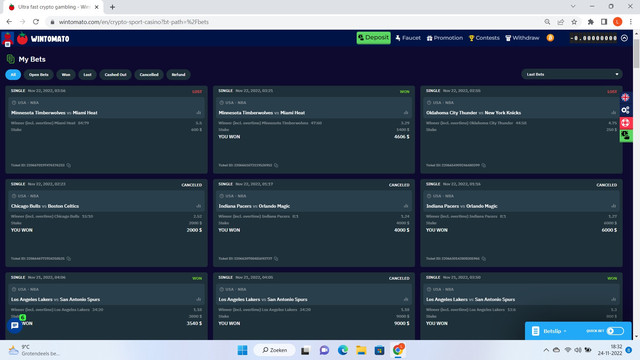Image resolution: width=640 pixels, height=360 pixels.
Task: Click the Bitcoin currency icon in header
Action: (550, 38)
